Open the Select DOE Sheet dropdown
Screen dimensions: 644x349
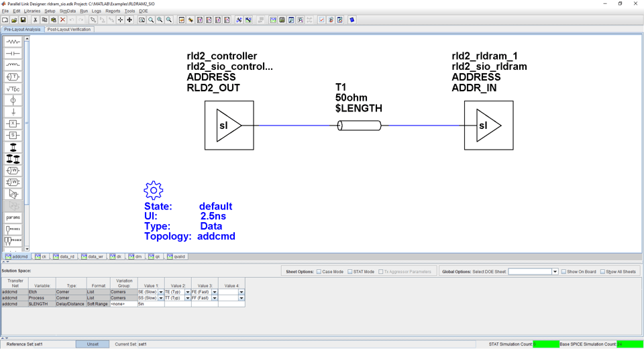tap(555, 272)
